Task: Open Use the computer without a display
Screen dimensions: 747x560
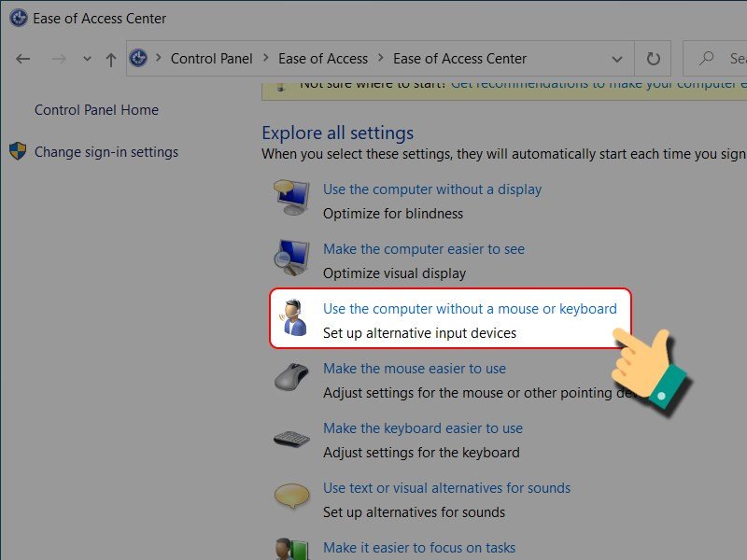Action: click(x=431, y=189)
